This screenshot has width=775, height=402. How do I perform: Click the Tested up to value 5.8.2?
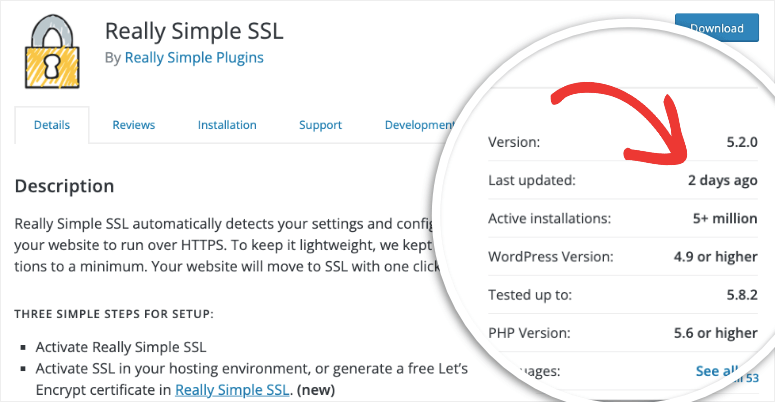(x=742, y=295)
